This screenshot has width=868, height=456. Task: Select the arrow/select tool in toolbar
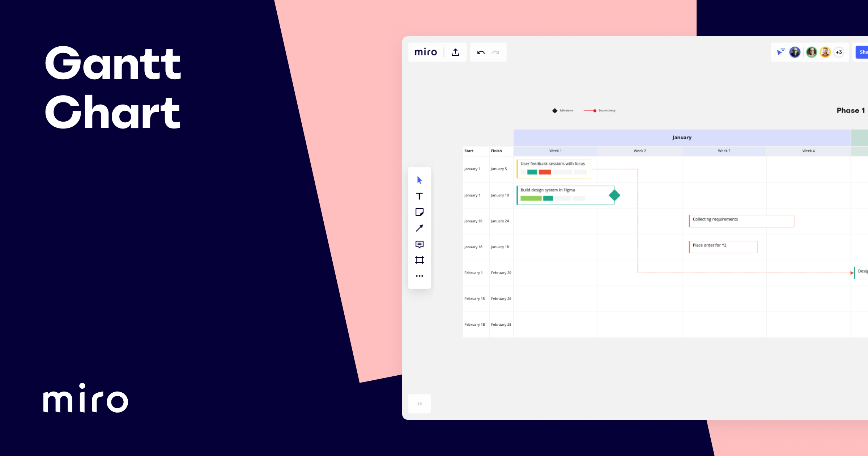(x=420, y=180)
